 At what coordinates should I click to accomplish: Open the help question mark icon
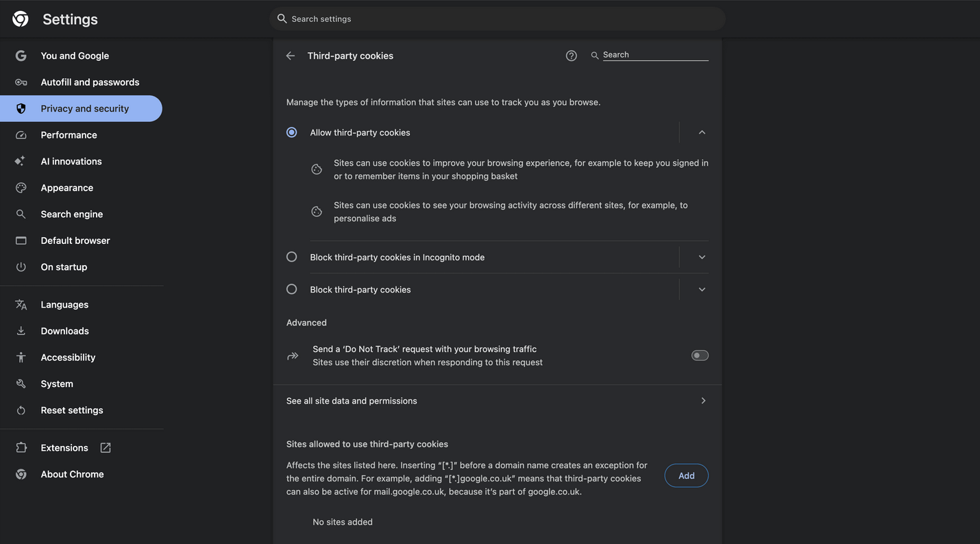(x=572, y=55)
